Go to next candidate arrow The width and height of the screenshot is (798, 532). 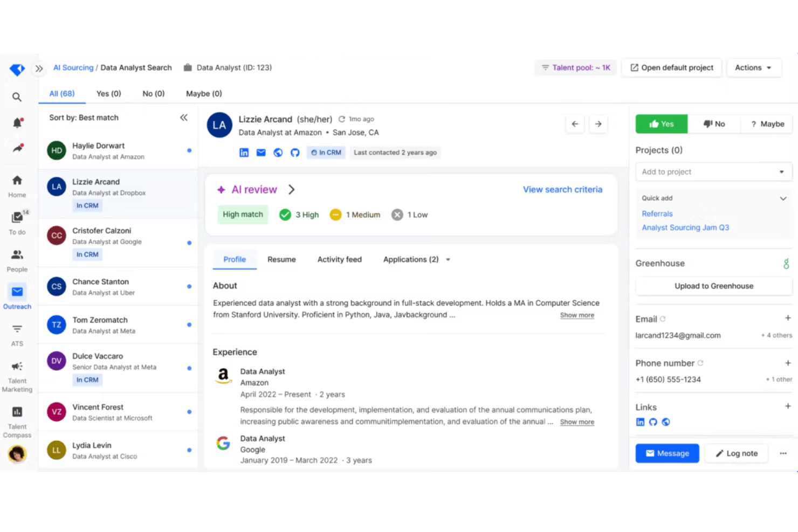pyautogui.click(x=598, y=124)
